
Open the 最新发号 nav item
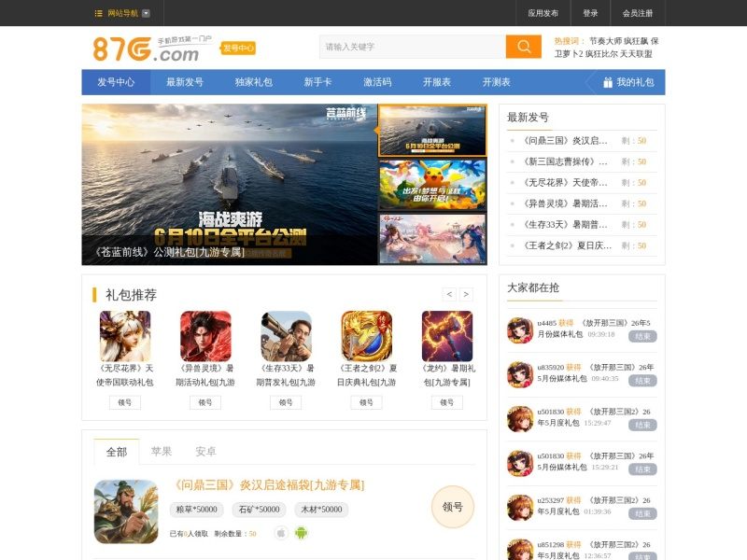pyautogui.click(x=185, y=82)
